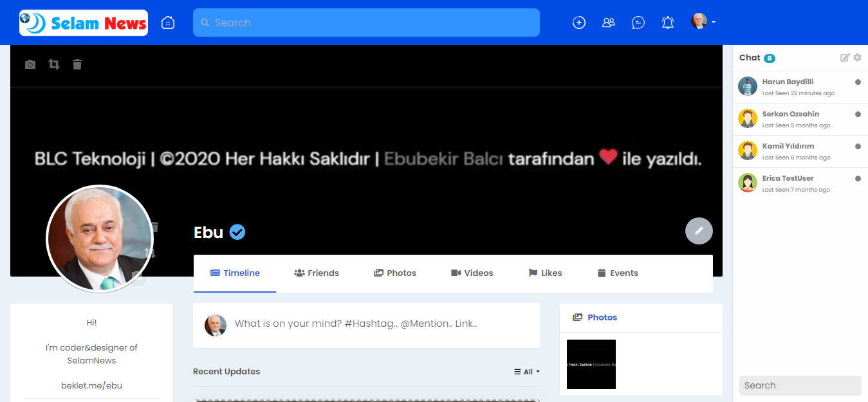Click the top Search field
The image size is (868, 402).
[x=367, y=23]
